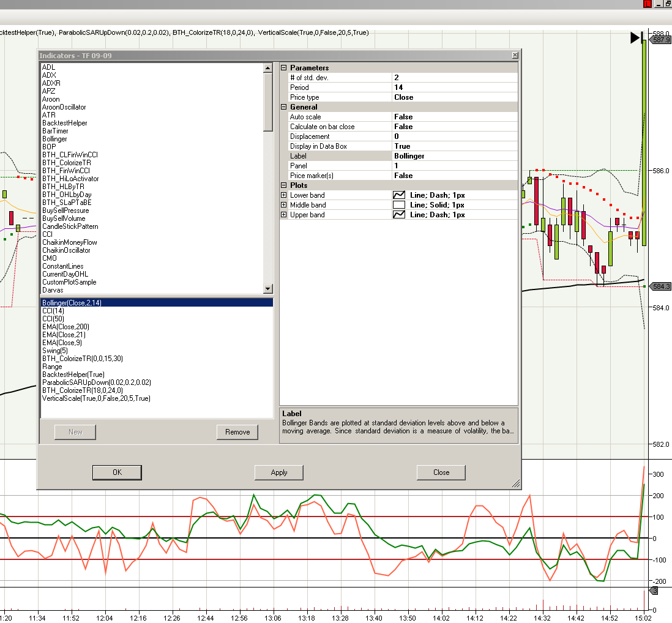Viewport: 672px width, 623px height.
Task: Toggle the Display in Data Box value
Action: (x=454, y=146)
